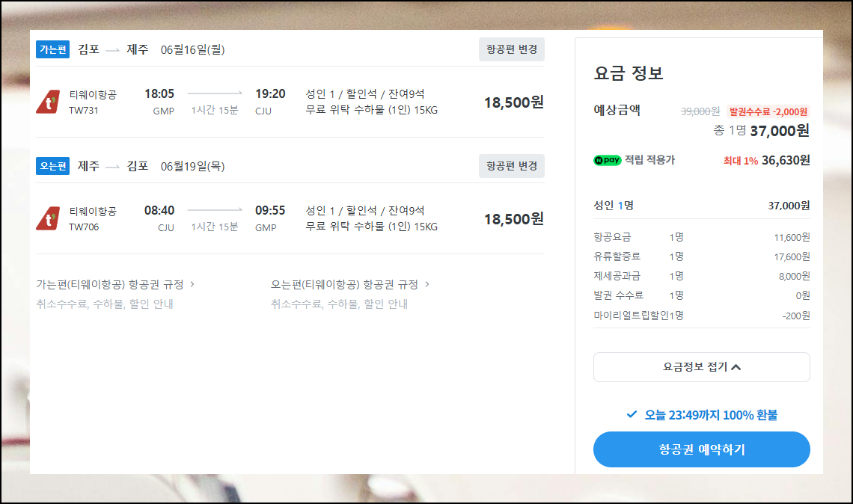Click the 요금 정보 panel heading

(x=629, y=73)
